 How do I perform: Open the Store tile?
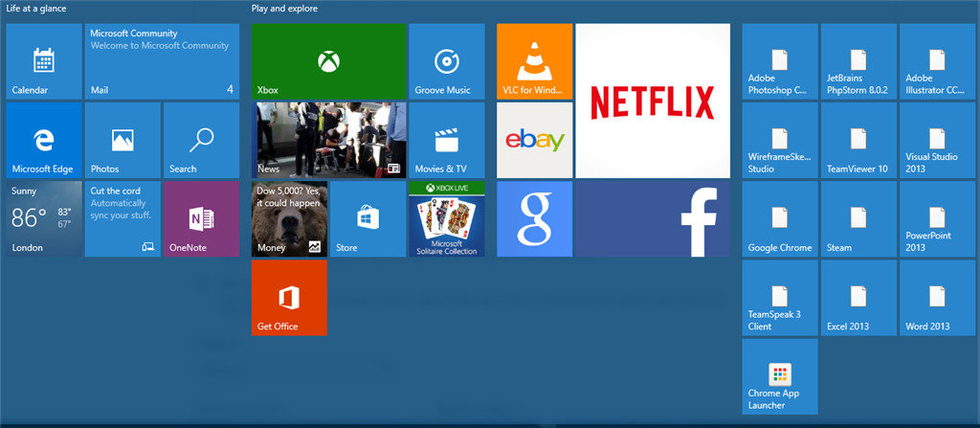point(368,219)
